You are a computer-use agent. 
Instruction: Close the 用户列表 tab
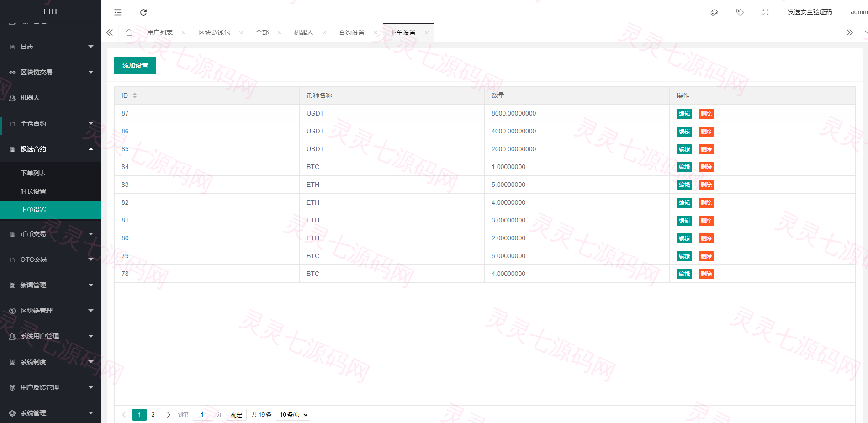[x=184, y=32]
